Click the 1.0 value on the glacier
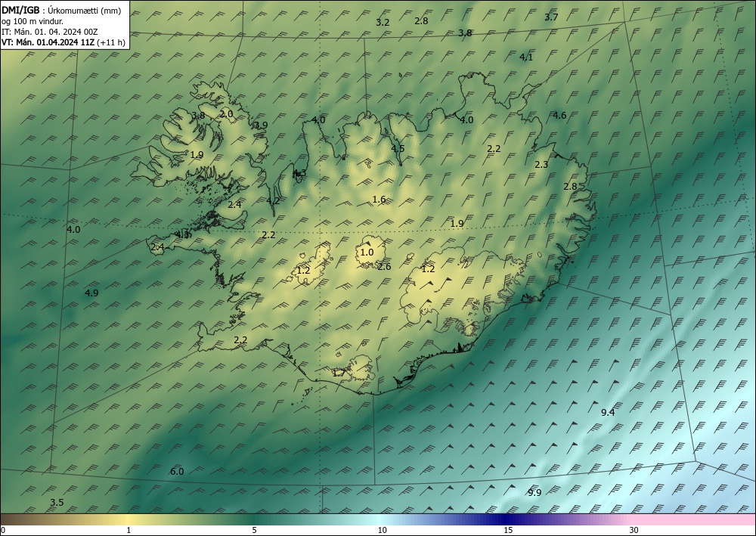The width and height of the screenshot is (756, 536). [367, 252]
